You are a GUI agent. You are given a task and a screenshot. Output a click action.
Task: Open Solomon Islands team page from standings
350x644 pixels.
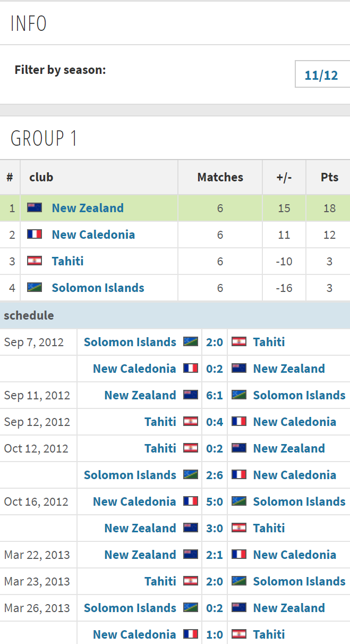(98, 288)
